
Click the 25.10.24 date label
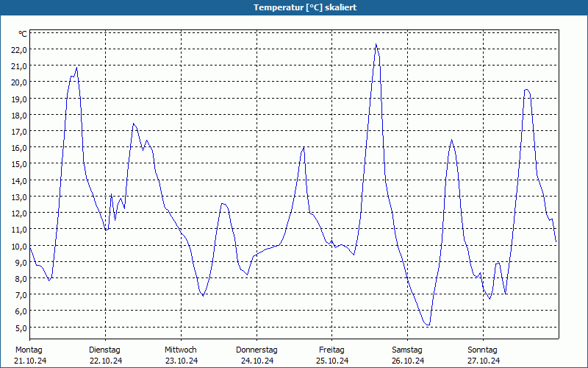coord(332,361)
